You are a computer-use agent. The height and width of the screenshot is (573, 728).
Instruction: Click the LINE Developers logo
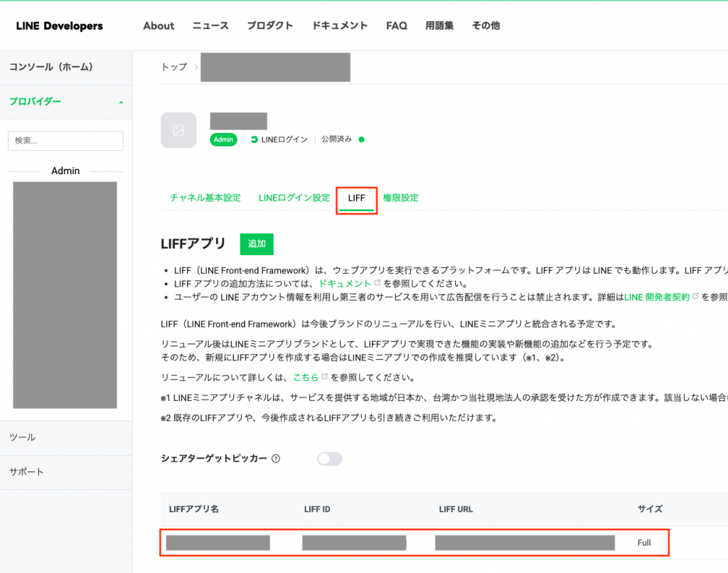60,26
